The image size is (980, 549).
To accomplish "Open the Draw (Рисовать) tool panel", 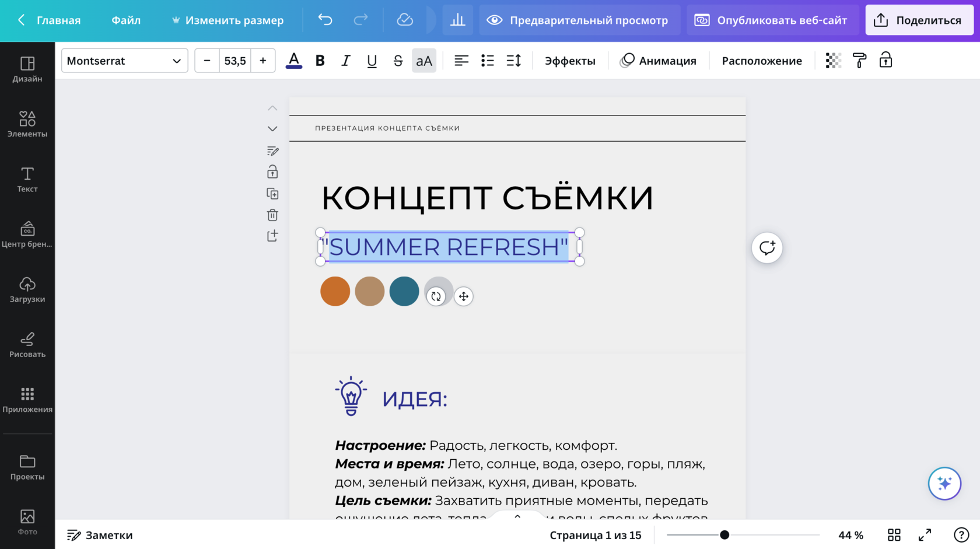I will click(27, 345).
